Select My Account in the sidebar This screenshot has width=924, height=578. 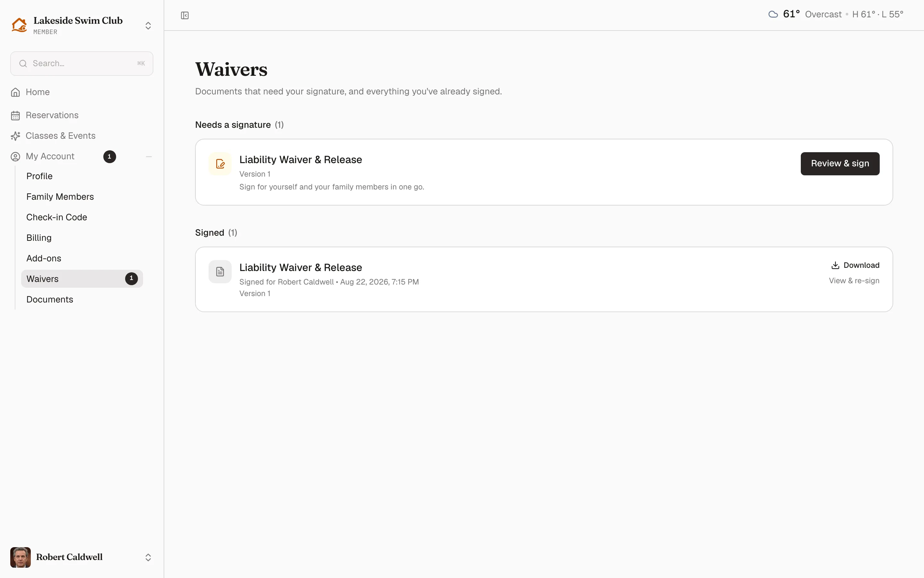coord(50,156)
